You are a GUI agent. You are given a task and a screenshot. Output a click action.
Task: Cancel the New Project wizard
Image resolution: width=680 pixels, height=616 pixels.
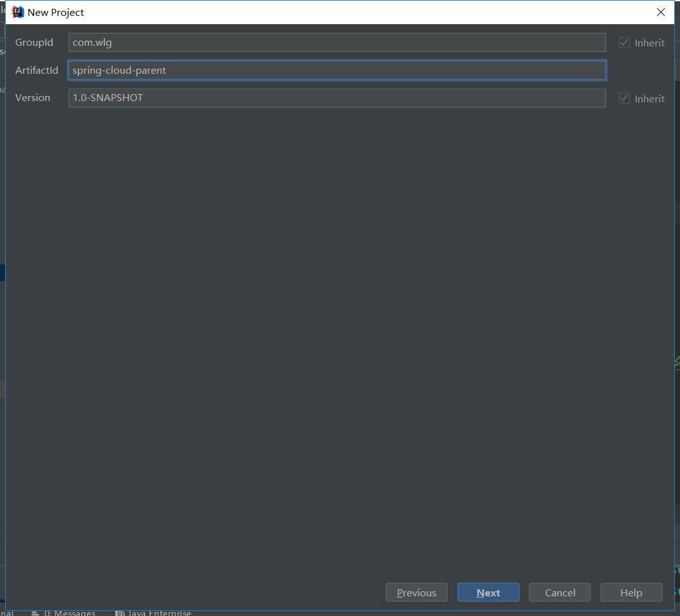pyautogui.click(x=559, y=592)
